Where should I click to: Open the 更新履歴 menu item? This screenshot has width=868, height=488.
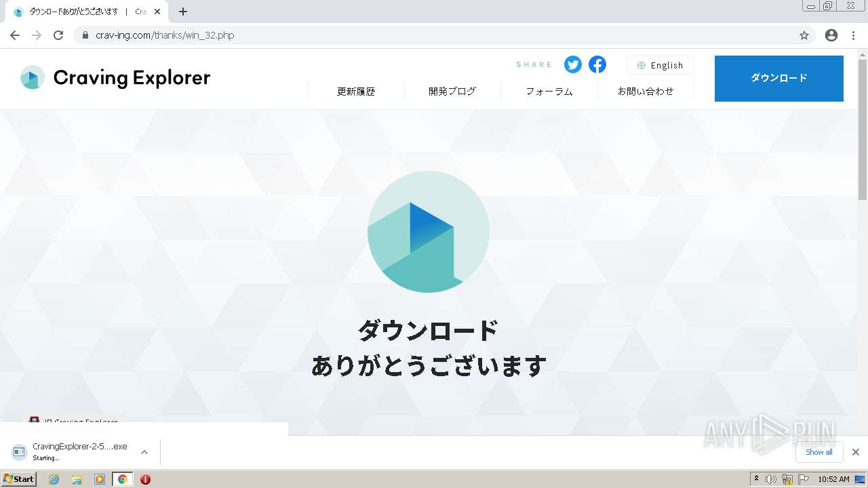point(356,91)
